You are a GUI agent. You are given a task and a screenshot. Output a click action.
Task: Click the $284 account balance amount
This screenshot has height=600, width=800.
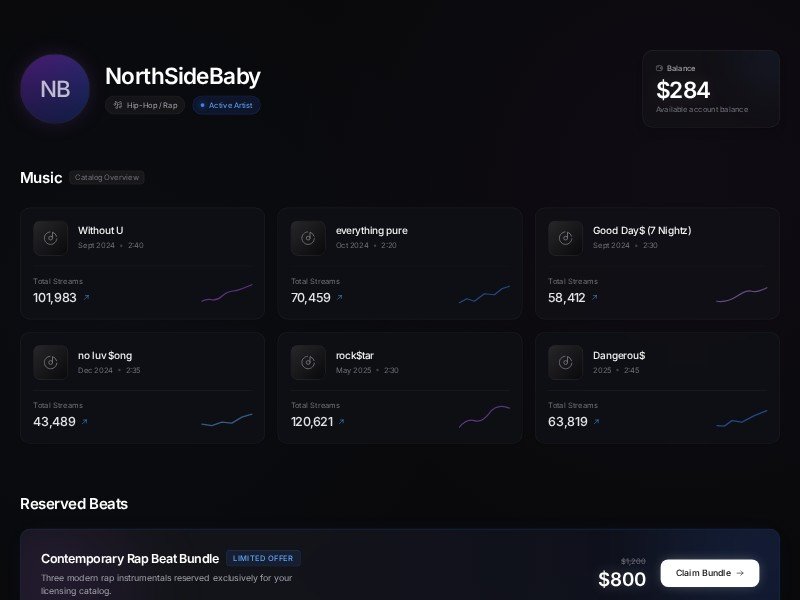pos(683,90)
